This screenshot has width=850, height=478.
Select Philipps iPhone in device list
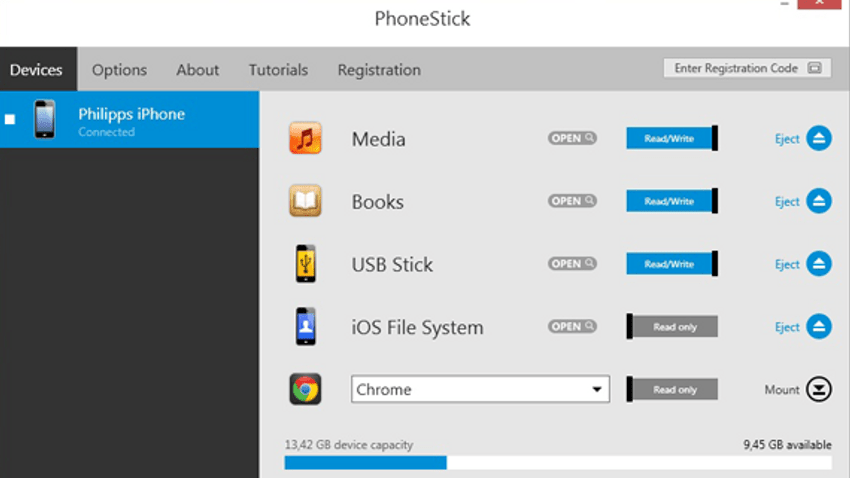click(x=130, y=119)
